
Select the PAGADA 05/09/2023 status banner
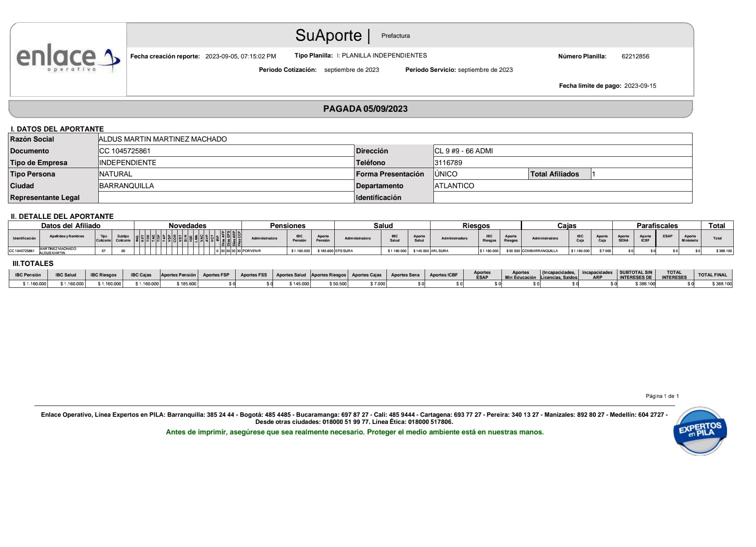[365, 109]
